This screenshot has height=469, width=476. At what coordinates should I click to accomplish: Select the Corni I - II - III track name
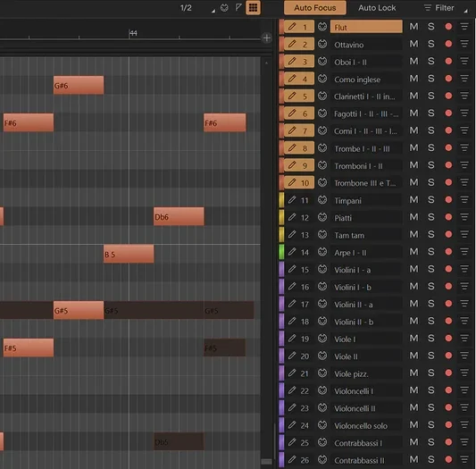click(x=366, y=130)
